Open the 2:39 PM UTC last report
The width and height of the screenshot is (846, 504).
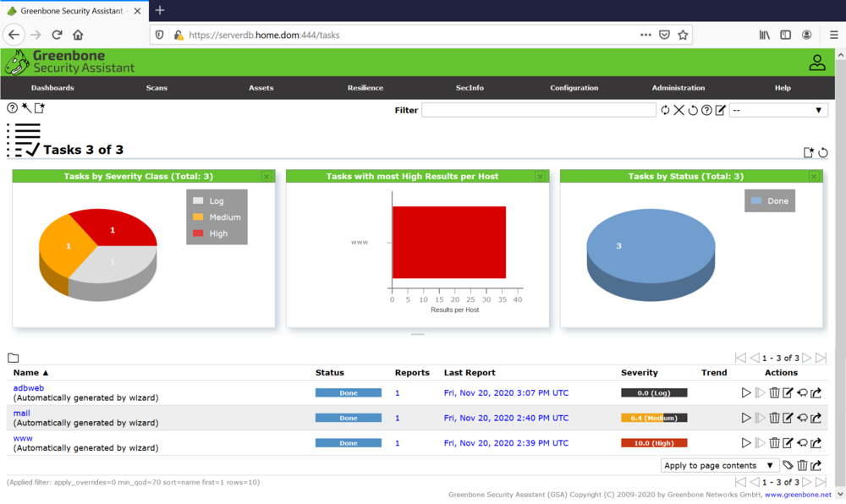pyautogui.click(x=506, y=443)
